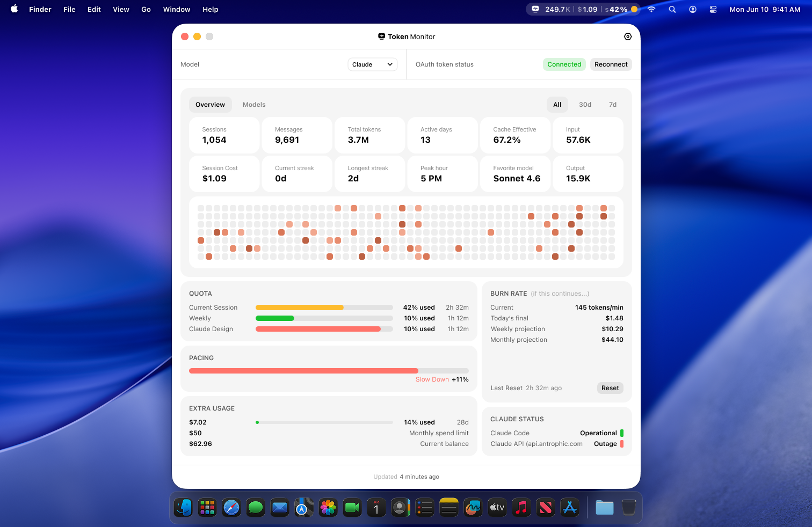Open Calendar from the dock
Viewport: 812px width, 527px height.
pyautogui.click(x=376, y=507)
